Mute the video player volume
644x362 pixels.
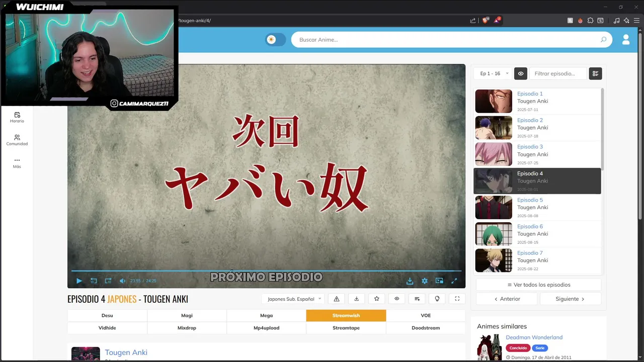click(x=122, y=281)
